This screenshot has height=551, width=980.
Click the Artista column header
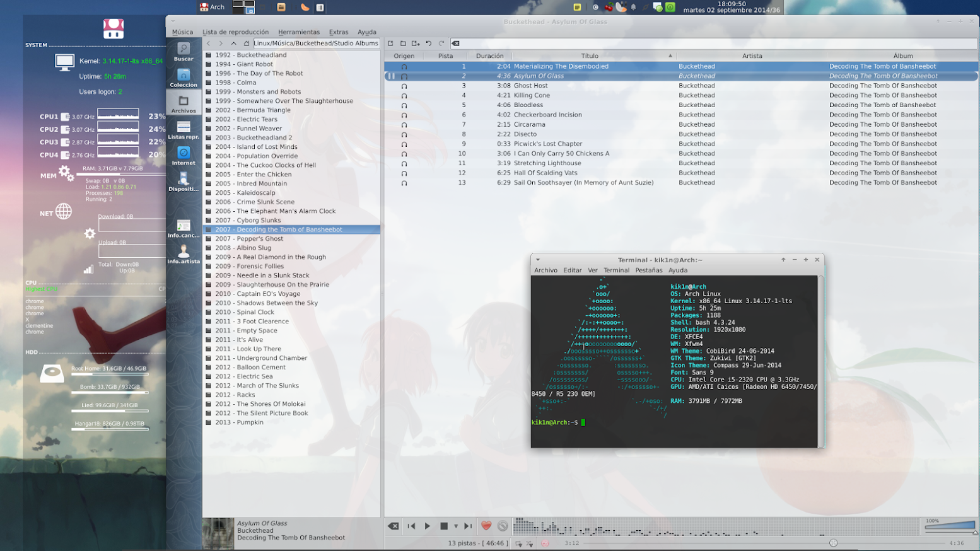click(752, 55)
